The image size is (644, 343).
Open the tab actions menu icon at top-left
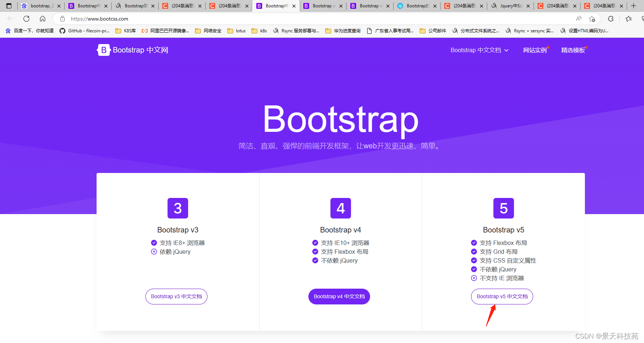pyautogui.click(x=8, y=6)
